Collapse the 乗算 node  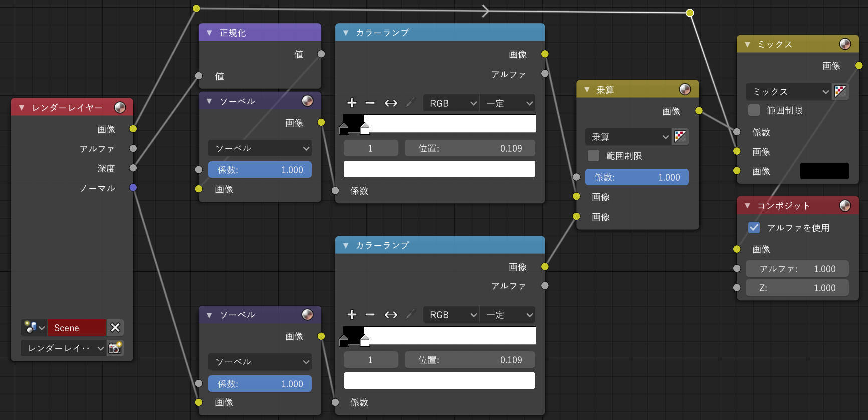pyautogui.click(x=587, y=90)
